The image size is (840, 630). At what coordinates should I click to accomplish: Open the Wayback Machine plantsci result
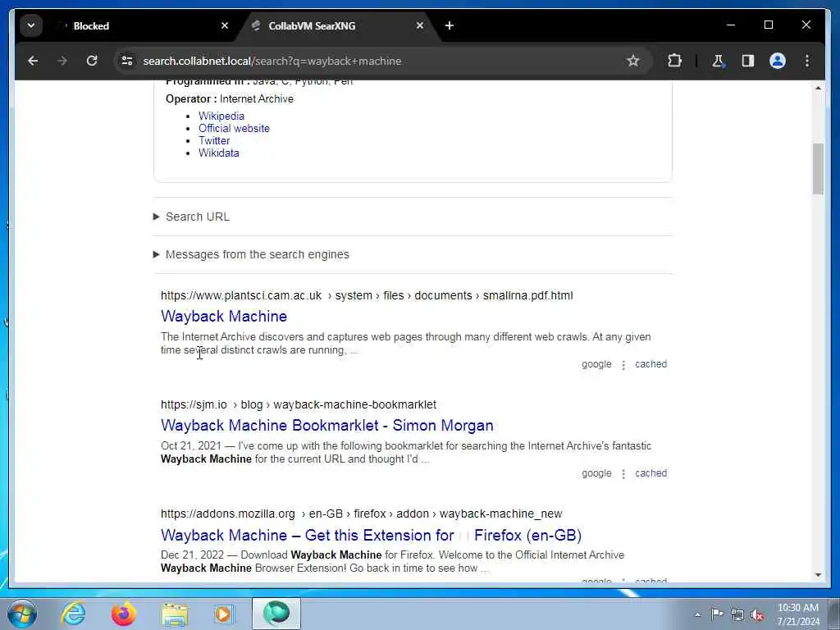coord(224,317)
